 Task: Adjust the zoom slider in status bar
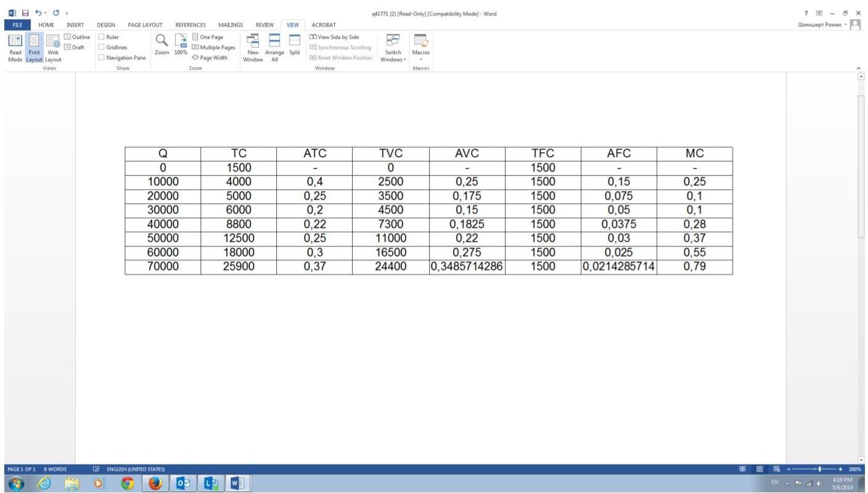pyautogui.click(x=819, y=469)
